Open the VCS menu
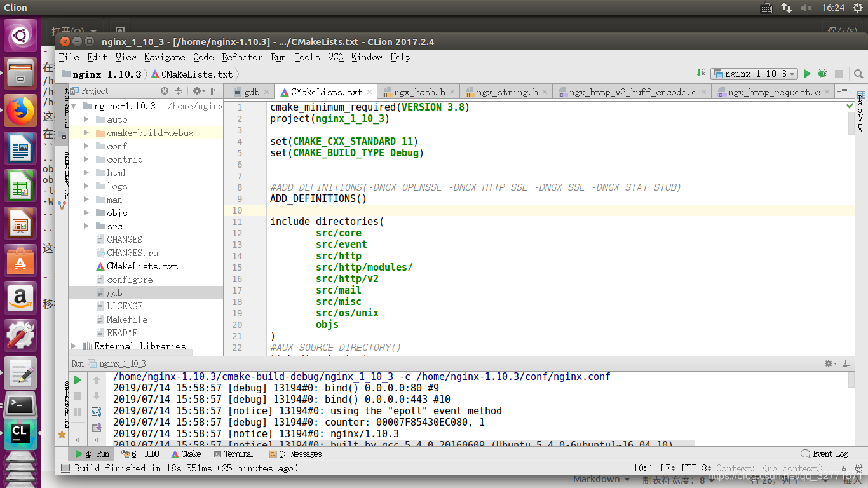The width and height of the screenshot is (868, 488). pyautogui.click(x=336, y=57)
